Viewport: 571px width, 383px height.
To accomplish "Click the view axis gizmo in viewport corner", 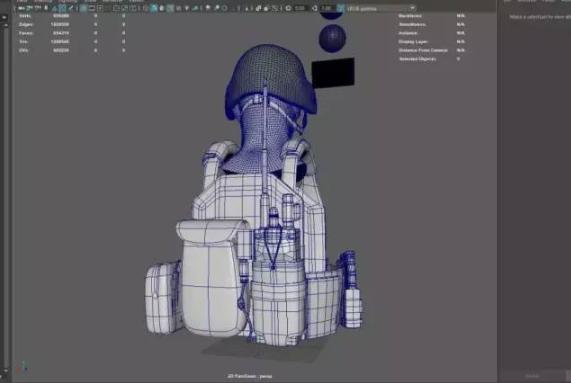I will 23,368.
